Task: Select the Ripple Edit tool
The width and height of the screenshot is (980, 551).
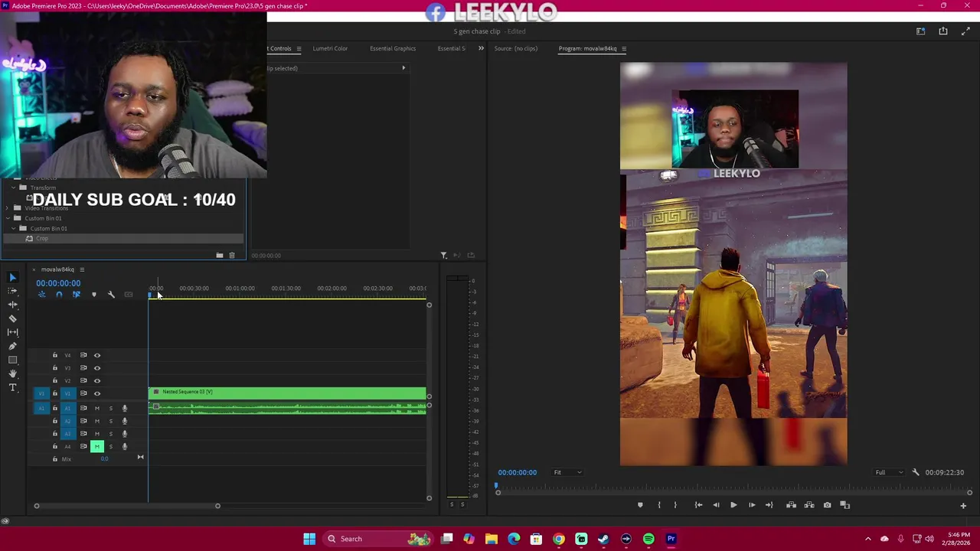Action: click(x=12, y=305)
